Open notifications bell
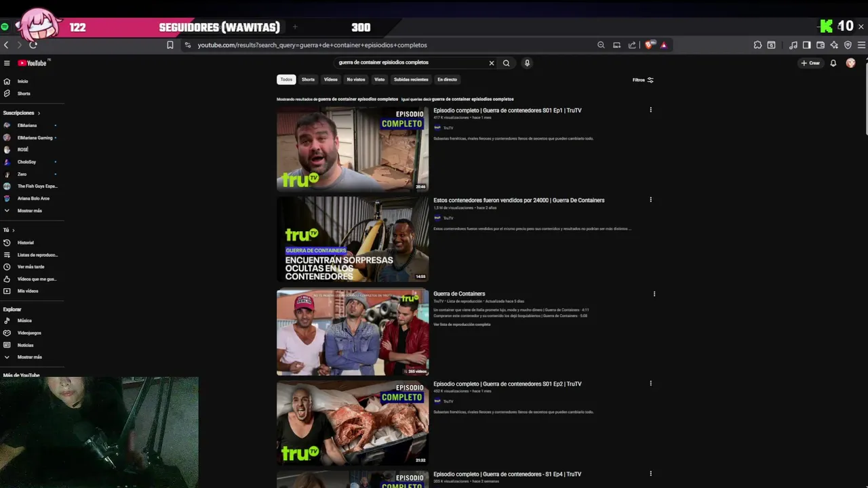The width and height of the screenshot is (868, 488). point(833,63)
